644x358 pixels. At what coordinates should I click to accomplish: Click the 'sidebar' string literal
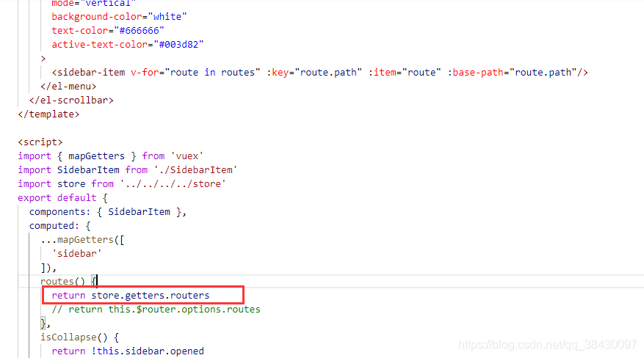(x=77, y=254)
